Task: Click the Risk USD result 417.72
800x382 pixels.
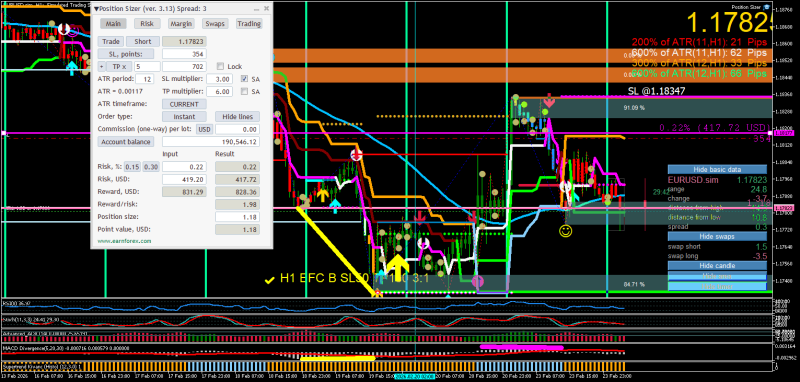Action: (x=237, y=180)
